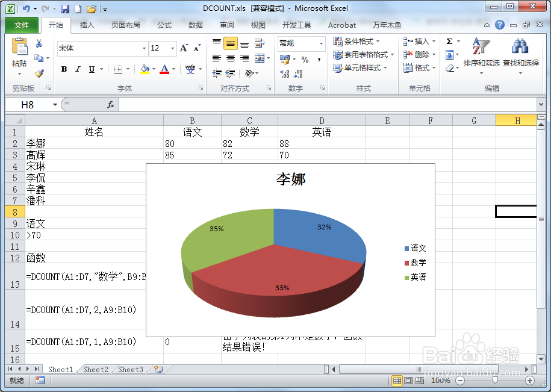Image resolution: width=551 pixels, height=392 pixels.
Task: Click insert function fx button
Action: [111, 105]
